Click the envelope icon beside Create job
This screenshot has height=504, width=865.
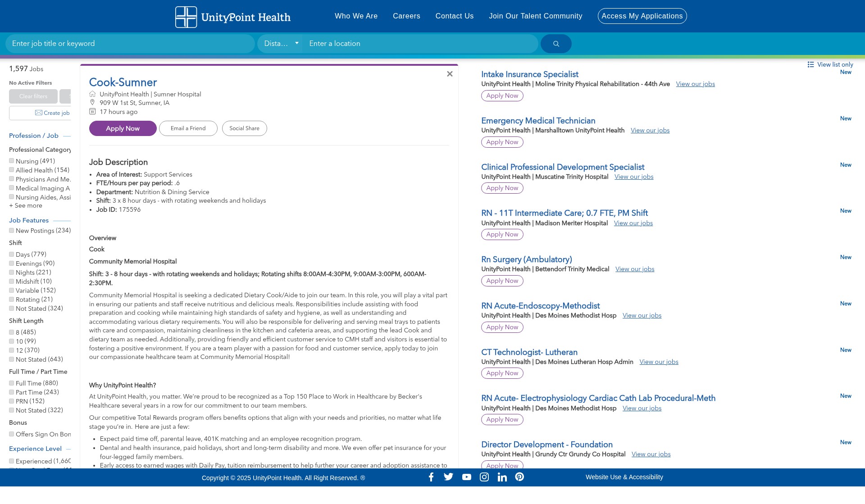39,113
